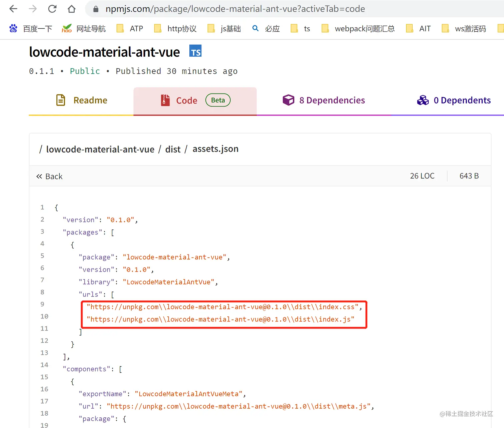Open the js基础 bookmark folder
The width and height of the screenshot is (504, 428).
point(224,29)
